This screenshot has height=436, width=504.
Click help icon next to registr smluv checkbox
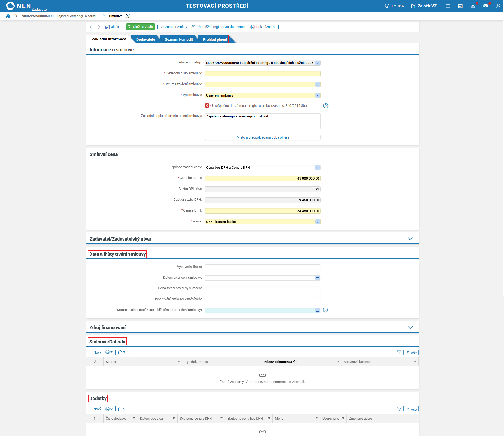[326, 106]
